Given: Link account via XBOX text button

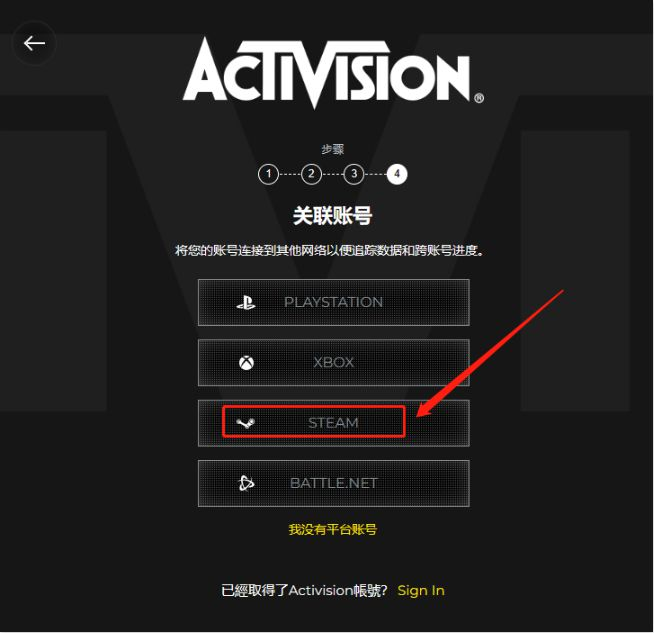Looking at the screenshot, I should click(x=333, y=362).
